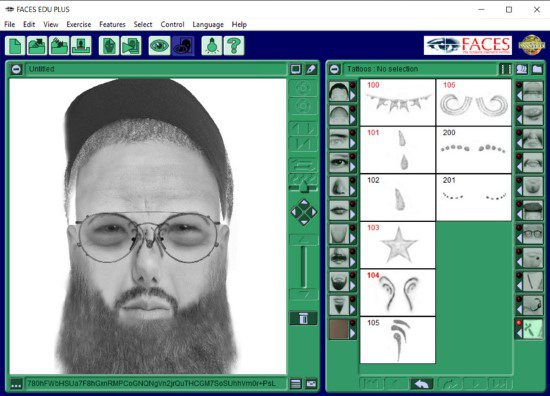Click the monitor icon on Untitled panel
Image resolution: width=550 pixels, height=396 pixels.
tap(296, 69)
